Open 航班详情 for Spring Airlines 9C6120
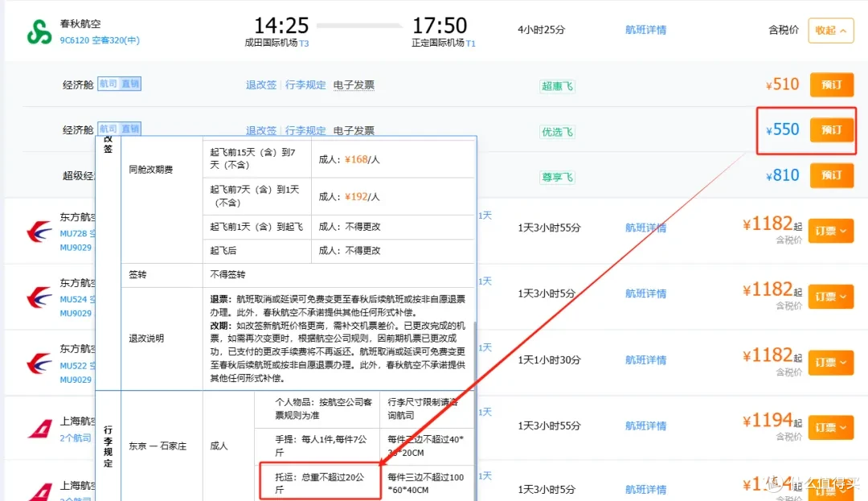 tap(645, 30)
